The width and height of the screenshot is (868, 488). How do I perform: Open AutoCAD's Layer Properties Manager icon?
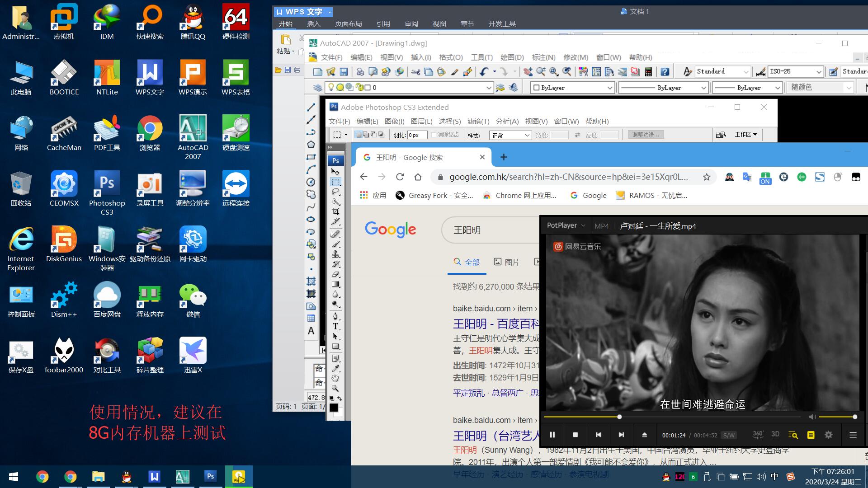coord(318,88)
